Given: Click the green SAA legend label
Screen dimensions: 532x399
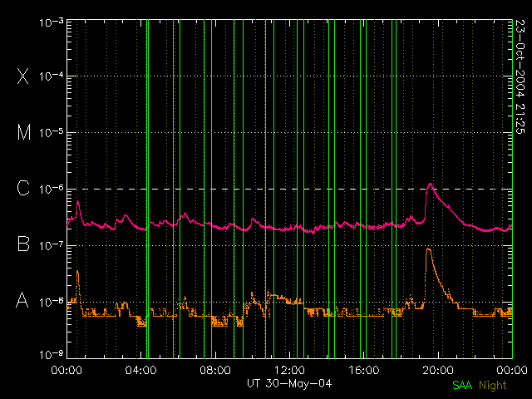Looking at the screenshot, I should click(462, 385).
